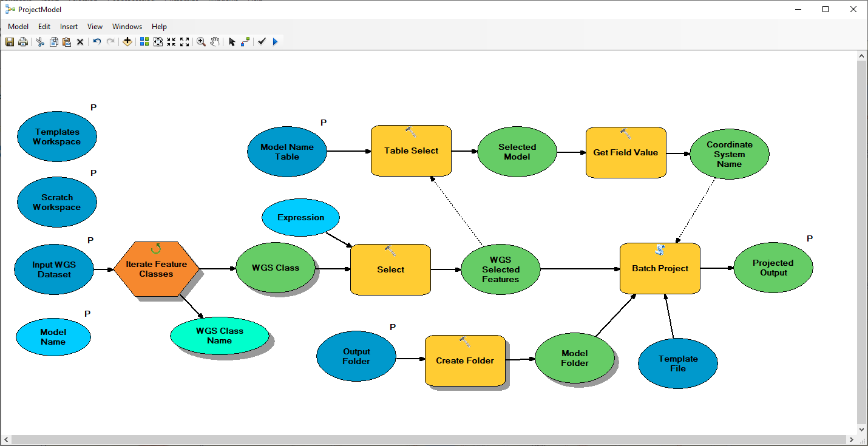Select the Create Folder tool box

(465, 360)
